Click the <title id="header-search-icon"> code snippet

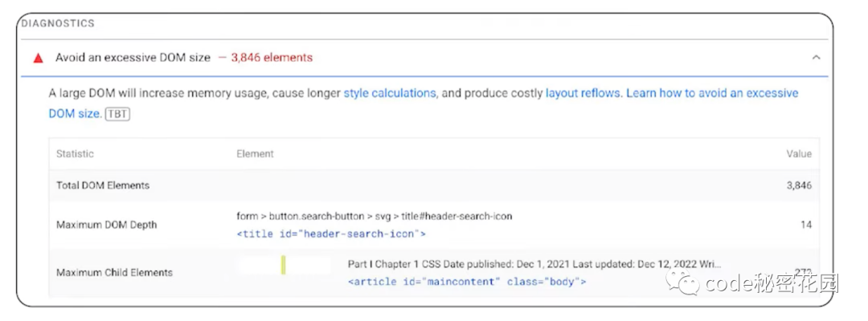tap(330, 234)
